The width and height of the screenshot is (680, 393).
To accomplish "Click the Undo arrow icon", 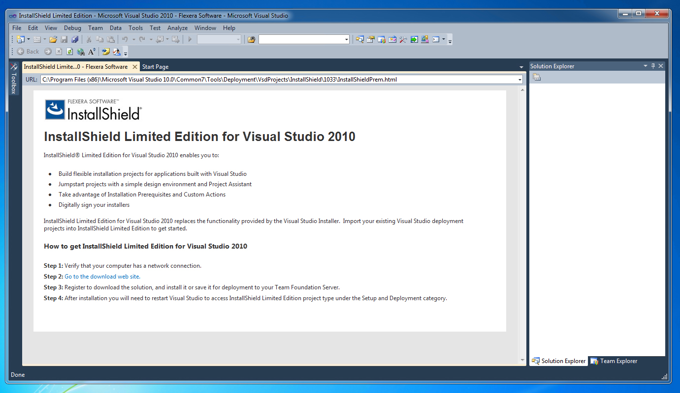I will [x=125, y=39].
